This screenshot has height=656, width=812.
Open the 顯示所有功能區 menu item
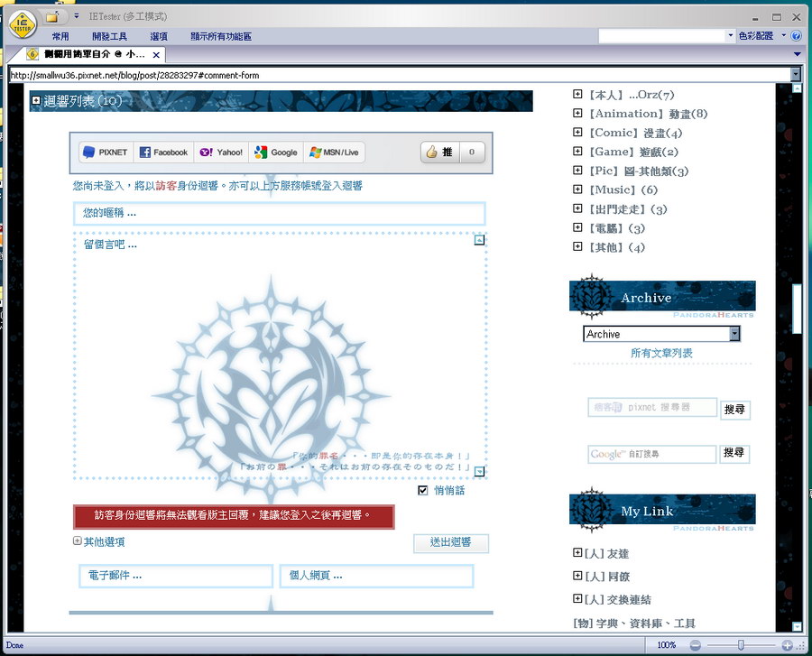pos(221,36)
